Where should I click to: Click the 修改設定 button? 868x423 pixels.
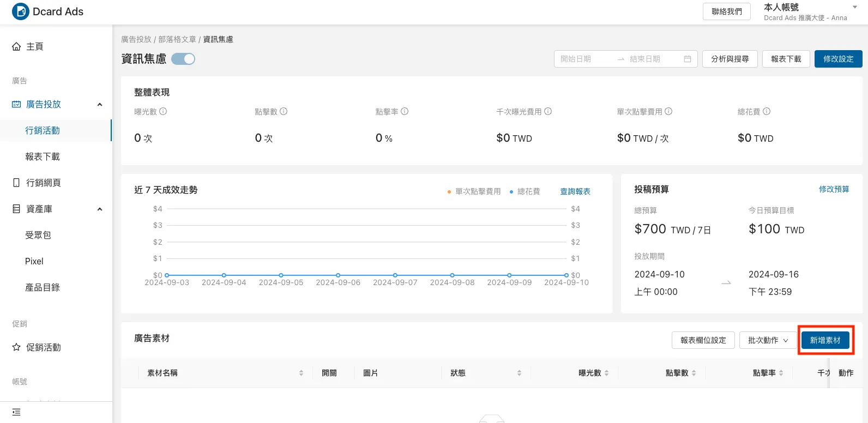[x=839, y=59]
